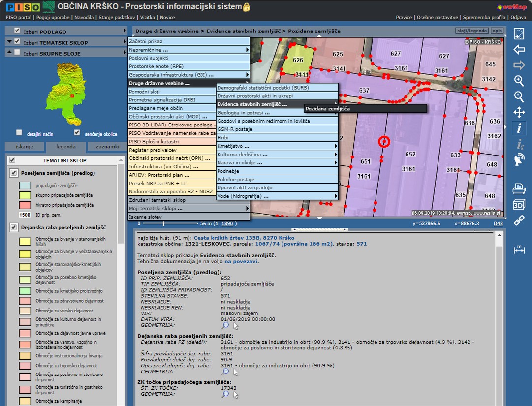The image size is (532, 406).
Task: Click the sloji/legenda button
Action: pos(472,31)
